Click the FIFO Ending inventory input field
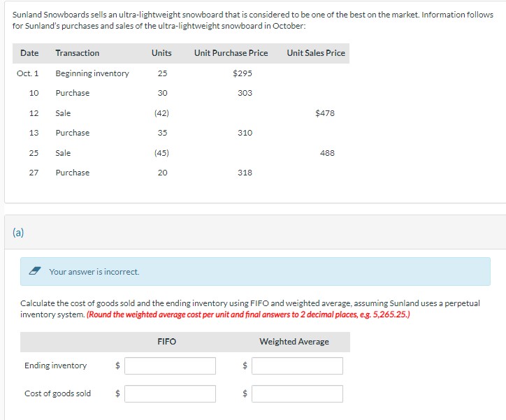The height and width of the screenshot is (420, 506). 170,365
